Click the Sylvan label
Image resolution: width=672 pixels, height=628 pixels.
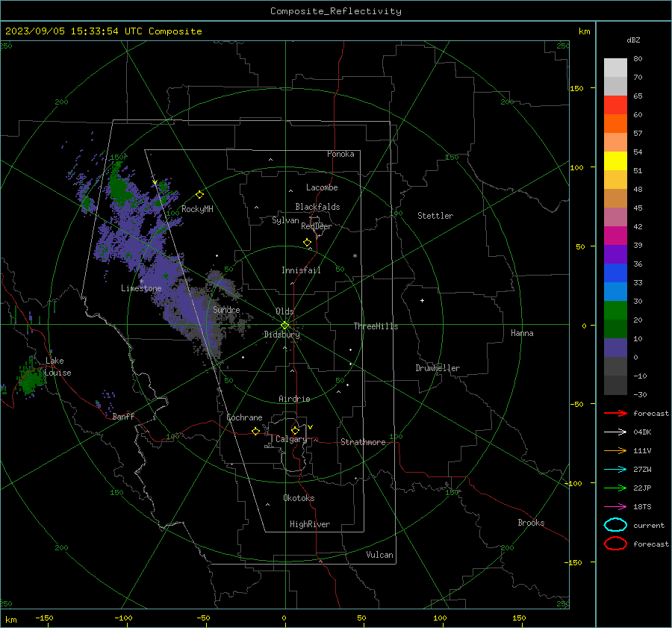[x=285, y=220]
